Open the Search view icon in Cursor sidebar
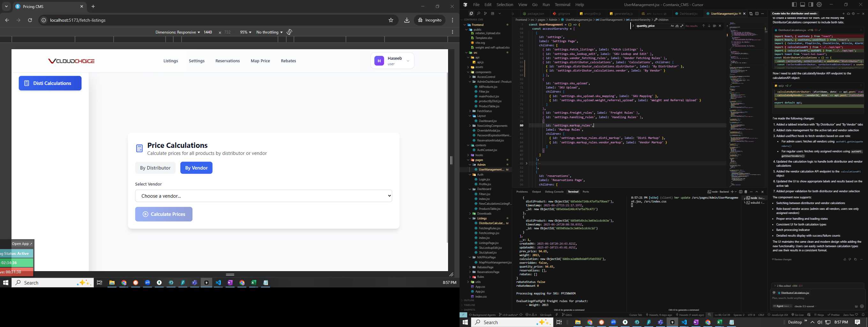 478,13
